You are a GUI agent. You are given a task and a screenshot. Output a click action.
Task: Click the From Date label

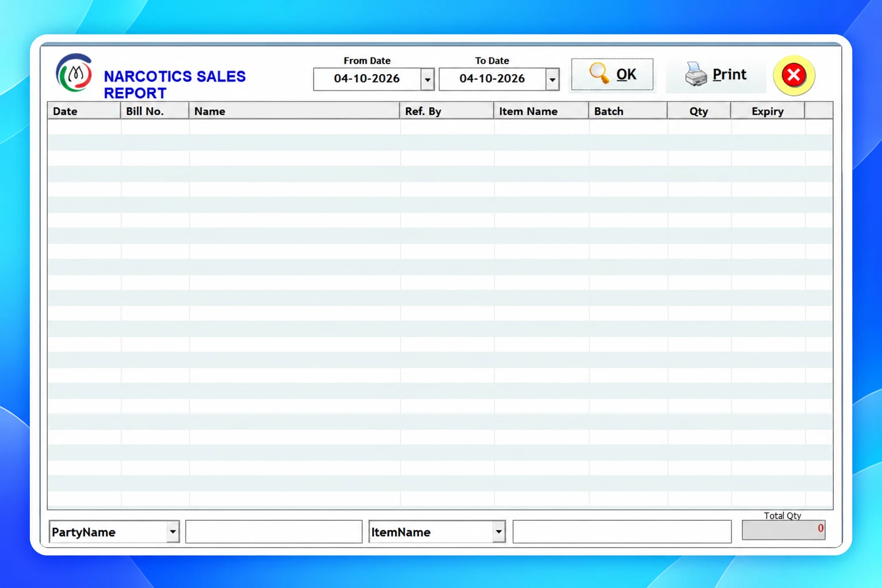pos(367,61)
